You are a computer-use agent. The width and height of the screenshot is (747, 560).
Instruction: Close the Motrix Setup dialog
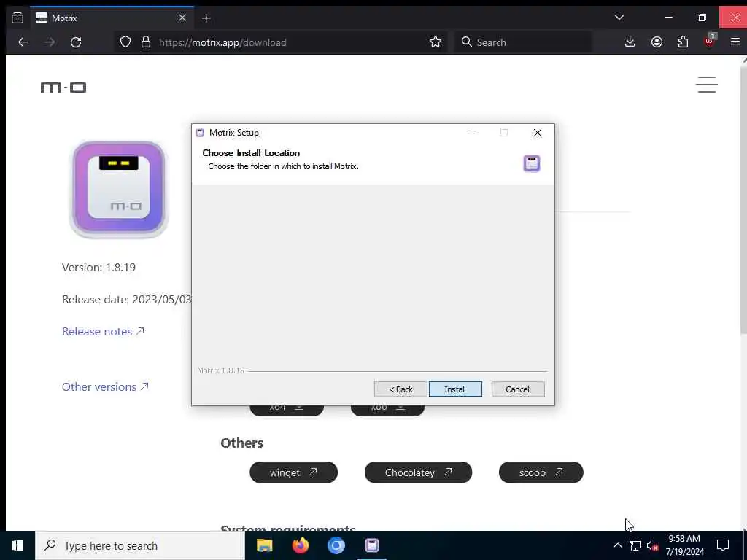coord(538,133)
